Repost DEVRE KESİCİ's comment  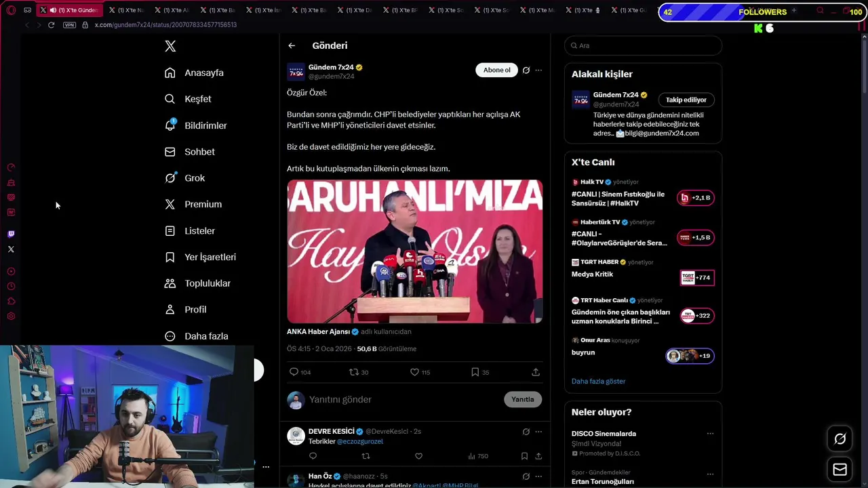click(366, 456)
